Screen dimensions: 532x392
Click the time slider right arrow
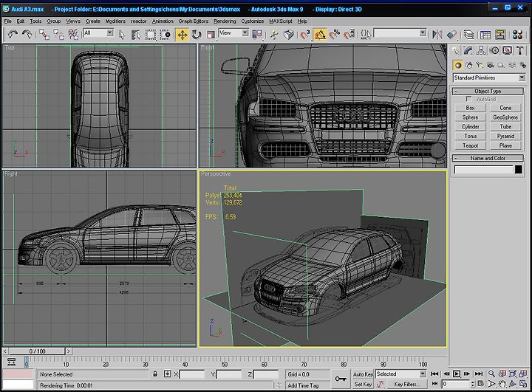coord(68,351)
